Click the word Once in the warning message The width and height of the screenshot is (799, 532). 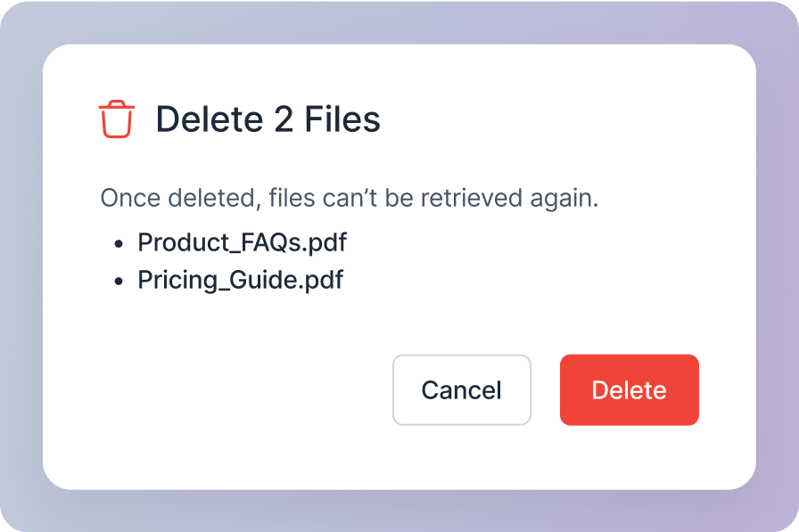coord(130,198)
